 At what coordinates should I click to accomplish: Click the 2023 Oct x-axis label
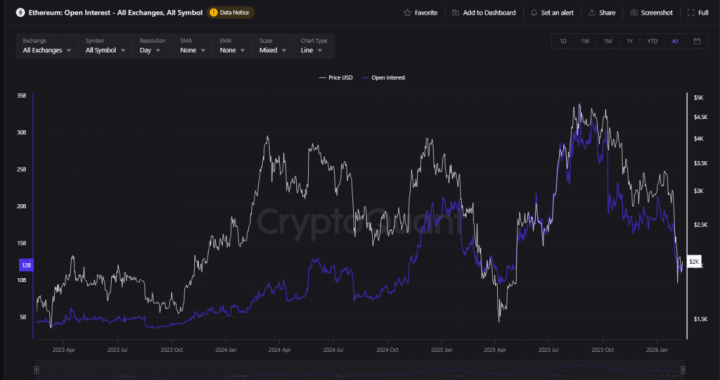(x=172, y=350)
